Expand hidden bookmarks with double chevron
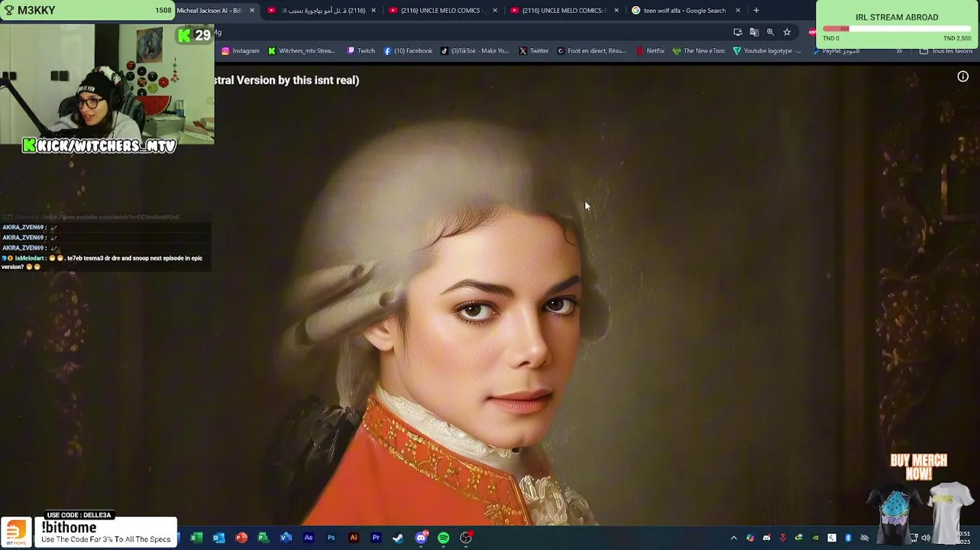Image resolution: width=980 pixels, height=550 pixels. pos(899,51)
